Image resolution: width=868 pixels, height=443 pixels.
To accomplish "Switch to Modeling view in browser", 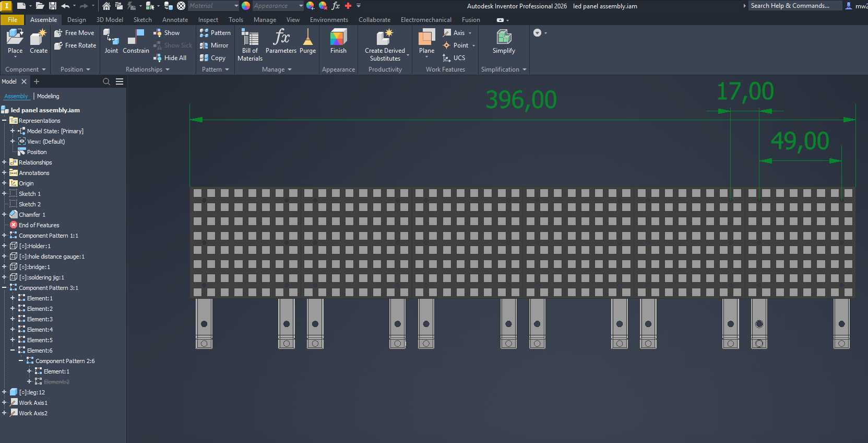I will tap(48, 96).
